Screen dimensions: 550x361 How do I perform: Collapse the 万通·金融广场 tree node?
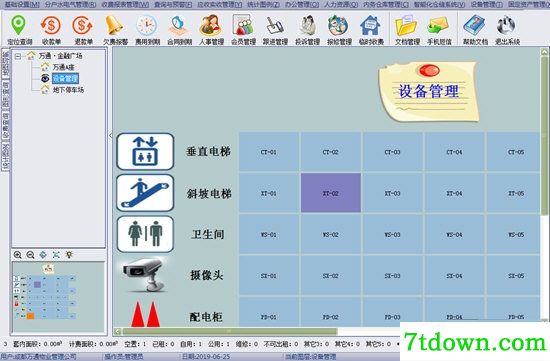(18, 56)
